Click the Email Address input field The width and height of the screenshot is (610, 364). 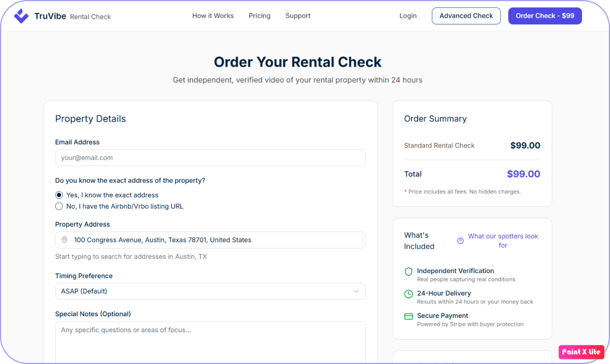coord(211,158)
